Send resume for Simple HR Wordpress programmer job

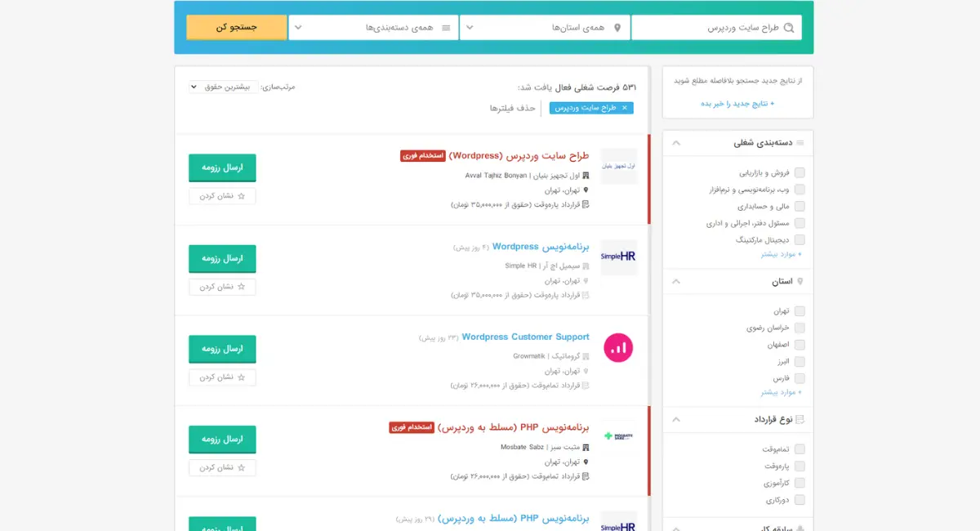pos(222,258)
